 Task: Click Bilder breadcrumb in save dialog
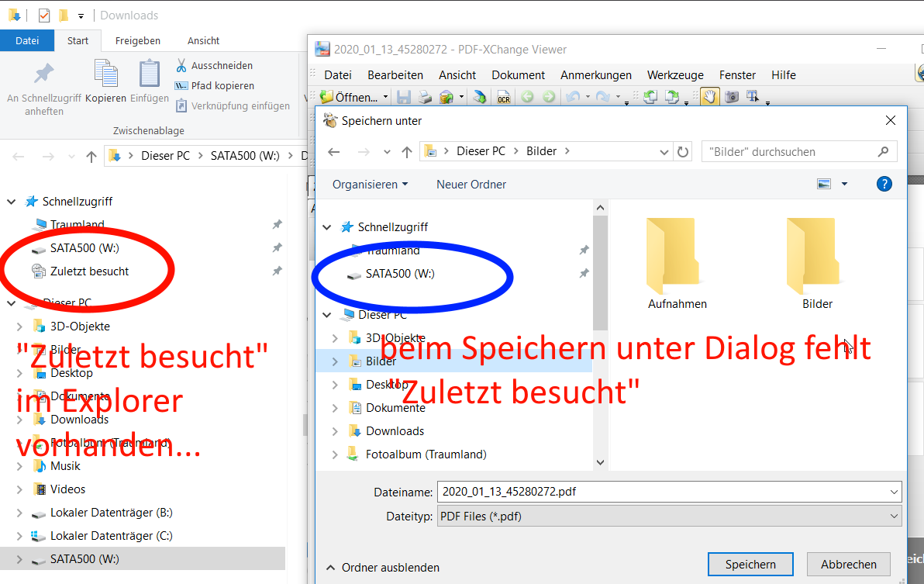pyautogui.click(x=541, y=151)
